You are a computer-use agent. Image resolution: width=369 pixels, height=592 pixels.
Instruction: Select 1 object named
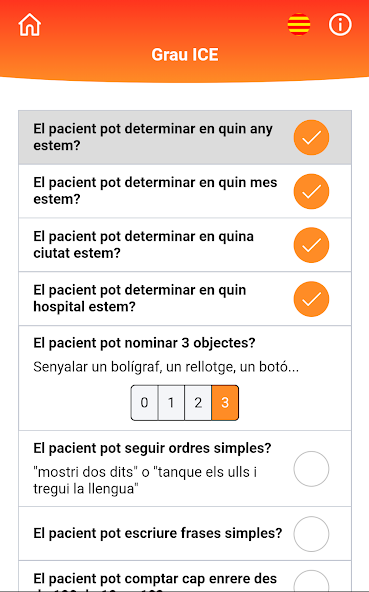tap(171, 402)
